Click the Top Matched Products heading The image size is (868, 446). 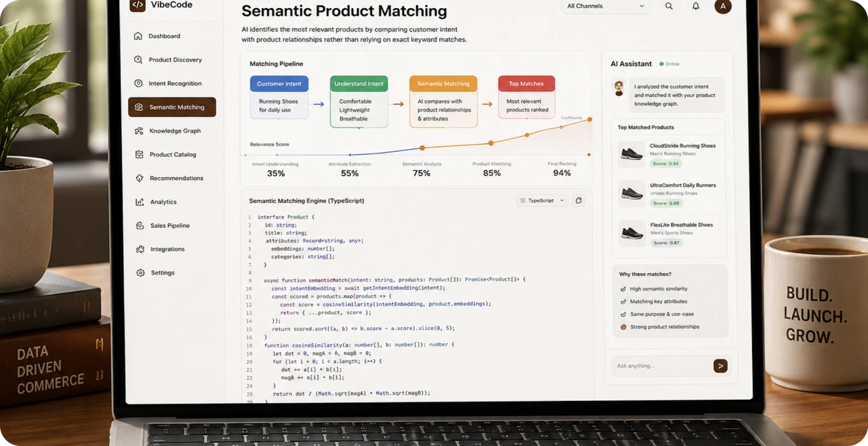pos(645,127)
